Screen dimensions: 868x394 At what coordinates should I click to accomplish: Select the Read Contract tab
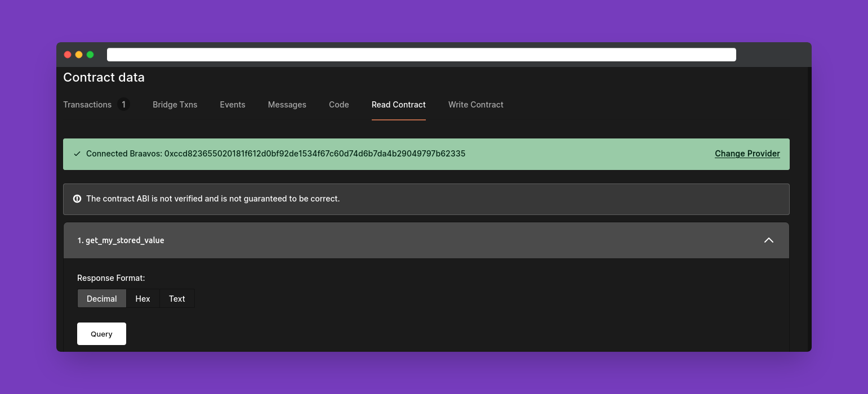click(x=399, y=105)
